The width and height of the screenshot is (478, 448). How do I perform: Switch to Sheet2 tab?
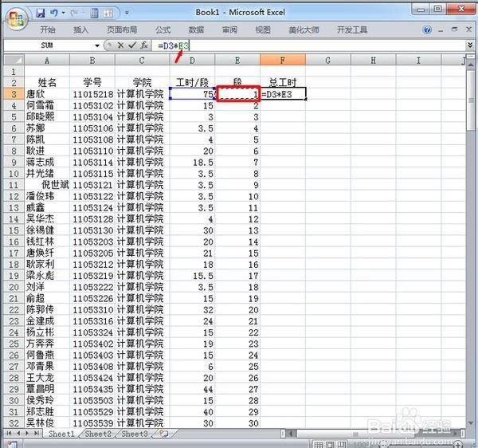97,434
